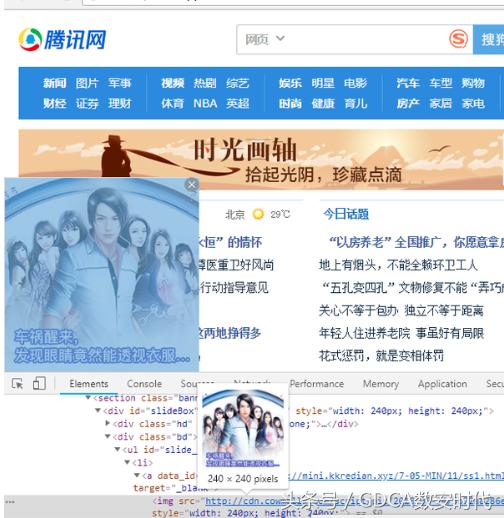Open the 图片 navigation link
Viewport: 504px width, 518px height.
pyautogui.click(x=87, y=83)
